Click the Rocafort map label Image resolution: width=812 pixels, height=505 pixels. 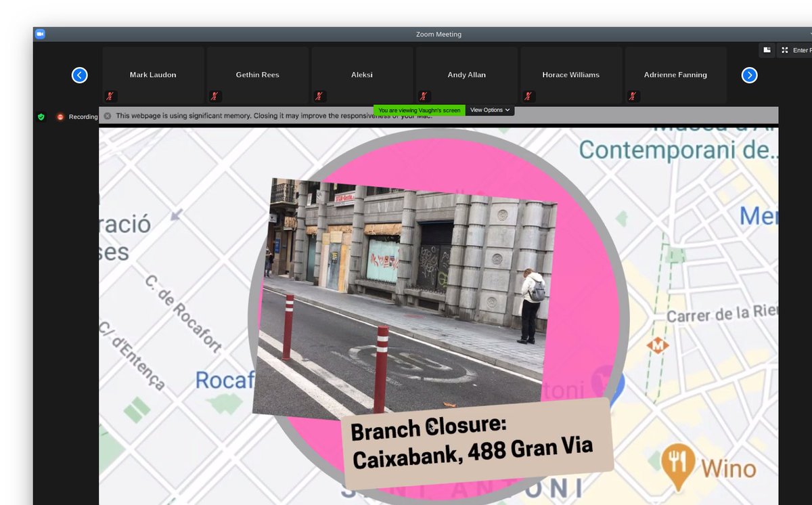click(x=225, y=380)
